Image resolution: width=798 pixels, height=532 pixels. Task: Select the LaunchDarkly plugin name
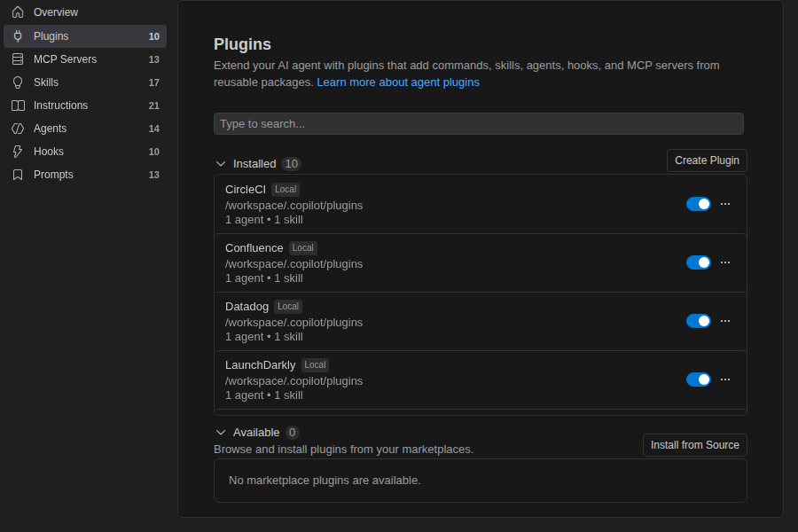pyautogui.click(x=260, y=365)
